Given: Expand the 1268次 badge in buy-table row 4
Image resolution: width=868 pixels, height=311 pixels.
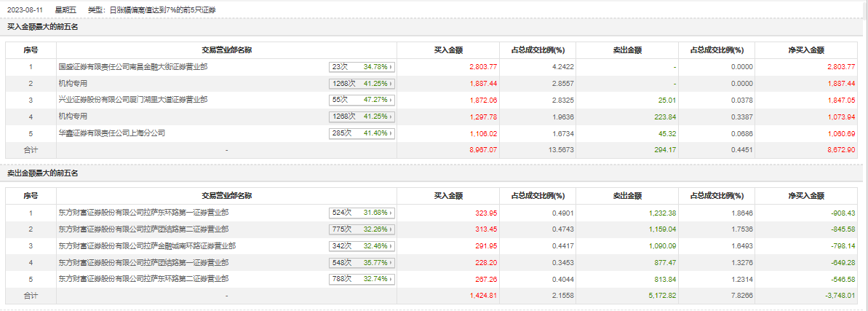Looking at the screenshot, I should pos(362,117).
